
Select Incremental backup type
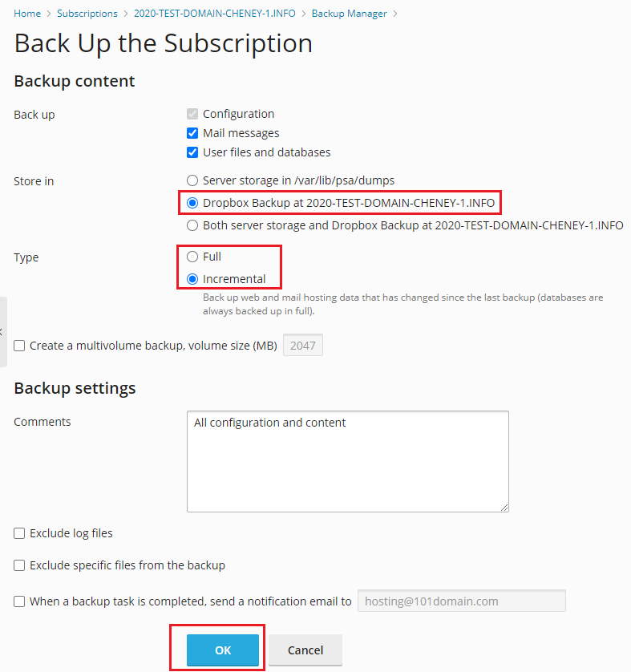(x=192, y=279)
